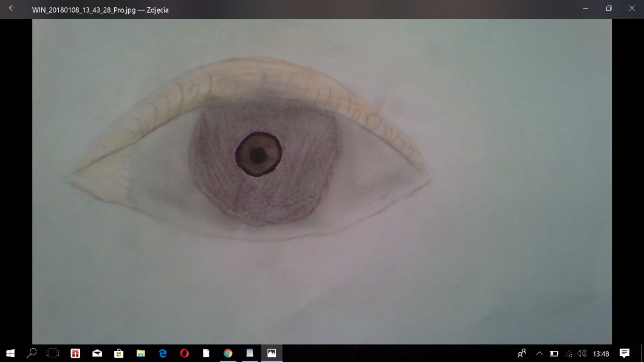Click the back arrow in Photos app
Image resolution: width=644 pixels, height=362 pixels.
pos(10,9)
